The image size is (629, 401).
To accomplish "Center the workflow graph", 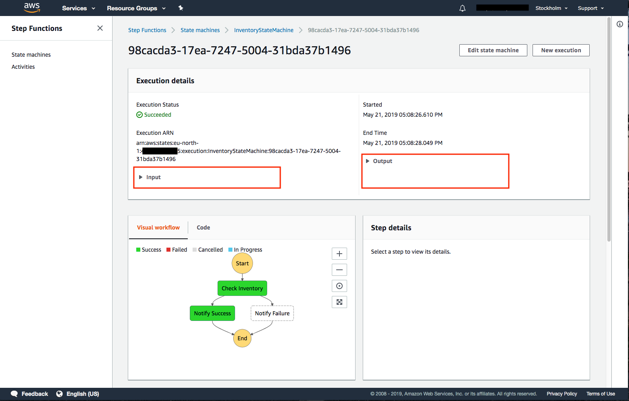I will 339,286.
